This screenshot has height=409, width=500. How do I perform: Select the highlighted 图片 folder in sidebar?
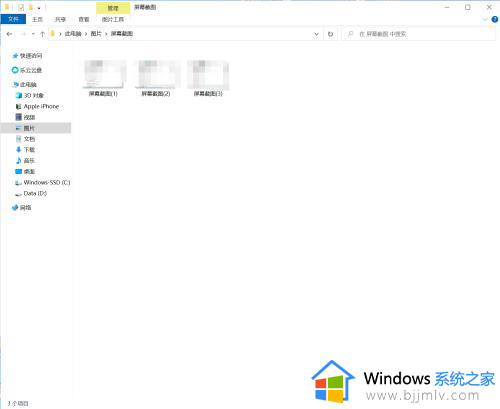pos(36,128)
